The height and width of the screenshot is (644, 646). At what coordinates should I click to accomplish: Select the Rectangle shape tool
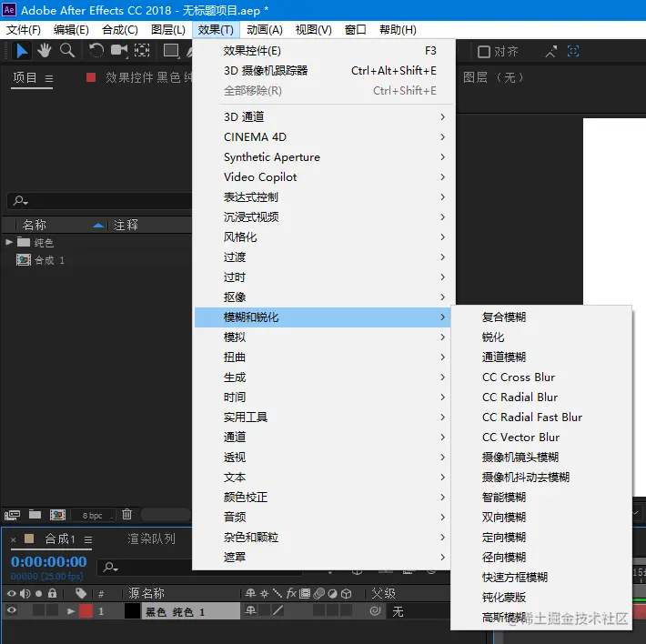point(170,51)
